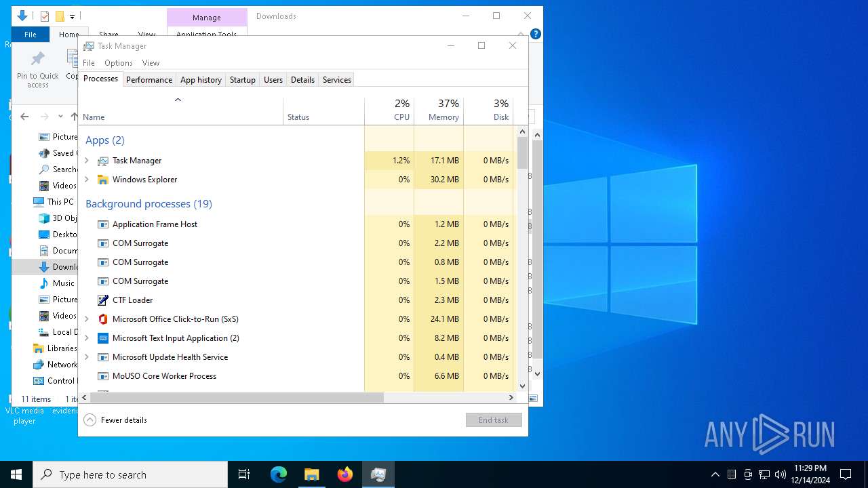Open Task View on the taskbar
This screenshot has width=868, height=488.
click(x=244, y=474)
